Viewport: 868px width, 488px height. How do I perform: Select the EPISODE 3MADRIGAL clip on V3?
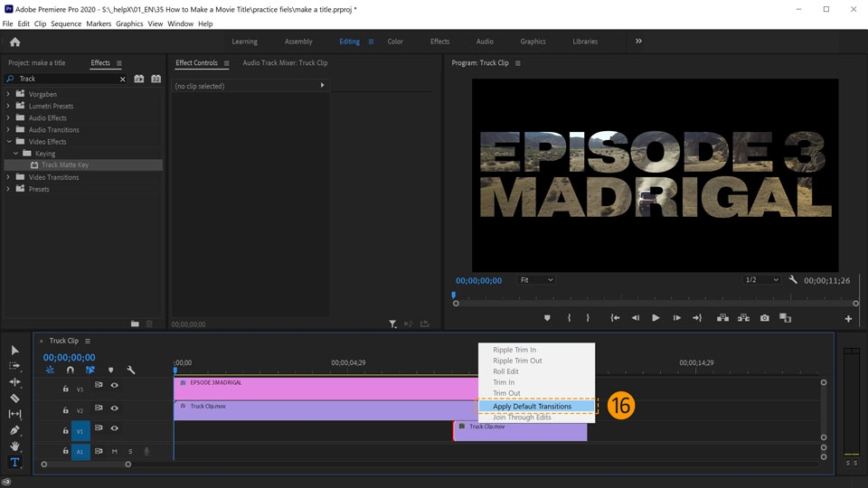click(325, 389)
